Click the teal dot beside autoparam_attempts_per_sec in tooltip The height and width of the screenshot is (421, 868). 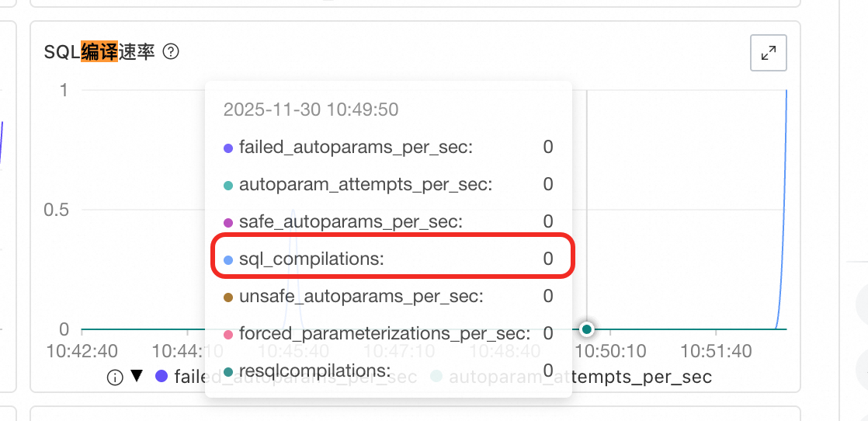click(x=228, y=185)
